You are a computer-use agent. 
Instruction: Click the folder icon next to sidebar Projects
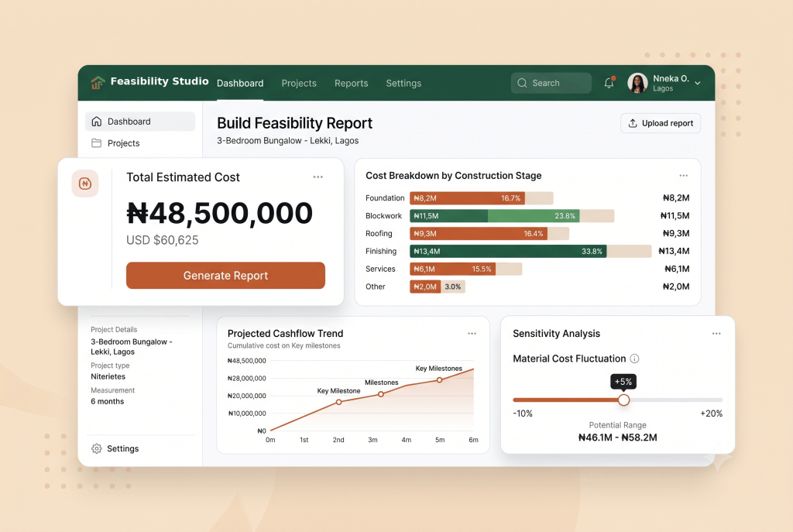(x=96, y=143)
